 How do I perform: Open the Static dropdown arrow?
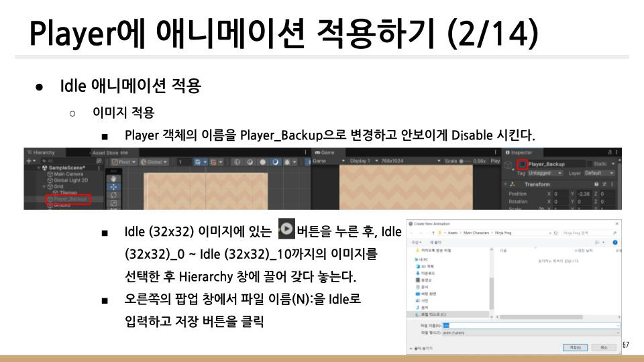[613, 164]
